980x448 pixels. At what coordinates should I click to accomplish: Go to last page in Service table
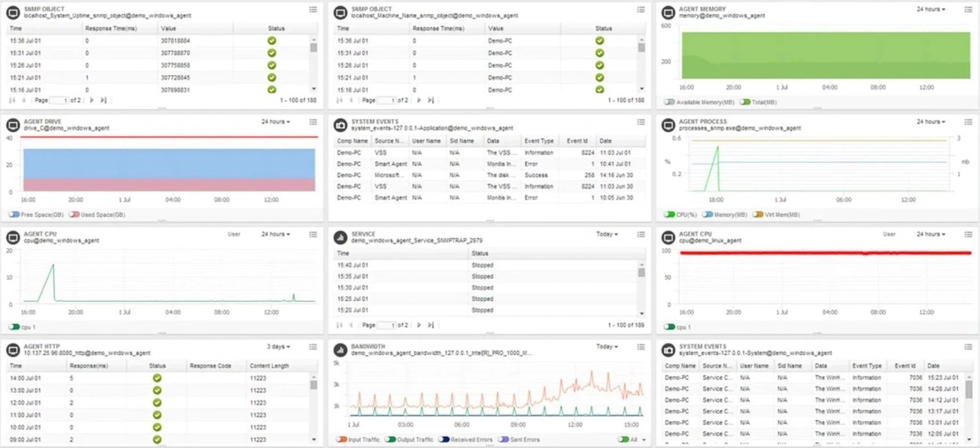[431, 325]
